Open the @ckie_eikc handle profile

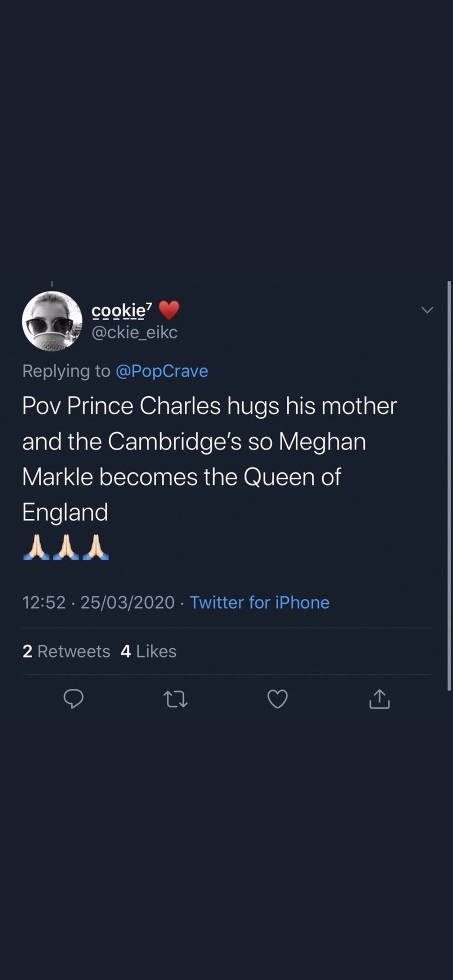135,332
